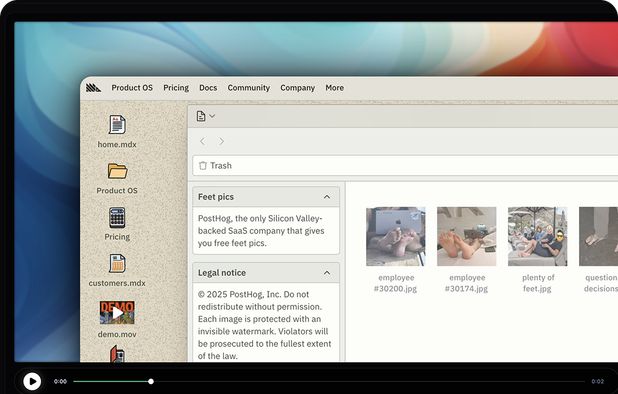Collapse the Legal notice section

click(x=327, y=273)
